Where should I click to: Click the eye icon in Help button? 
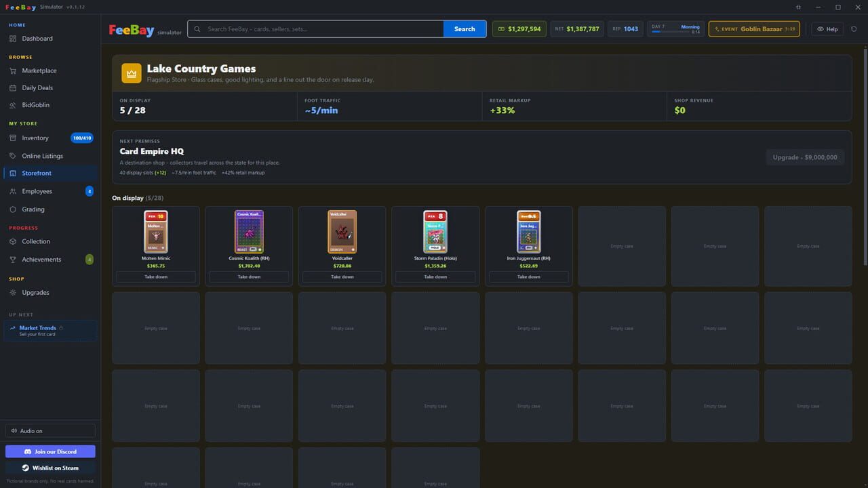tap(821, 29)
